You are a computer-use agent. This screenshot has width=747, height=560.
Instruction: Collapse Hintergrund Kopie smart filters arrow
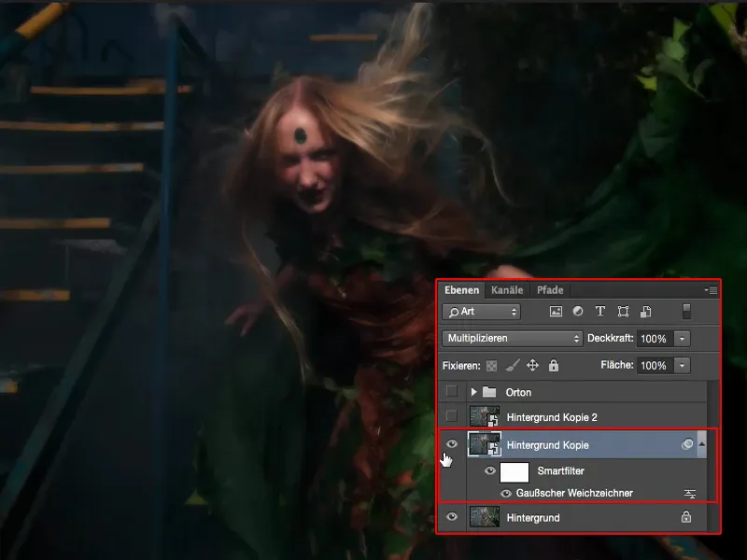702,444
